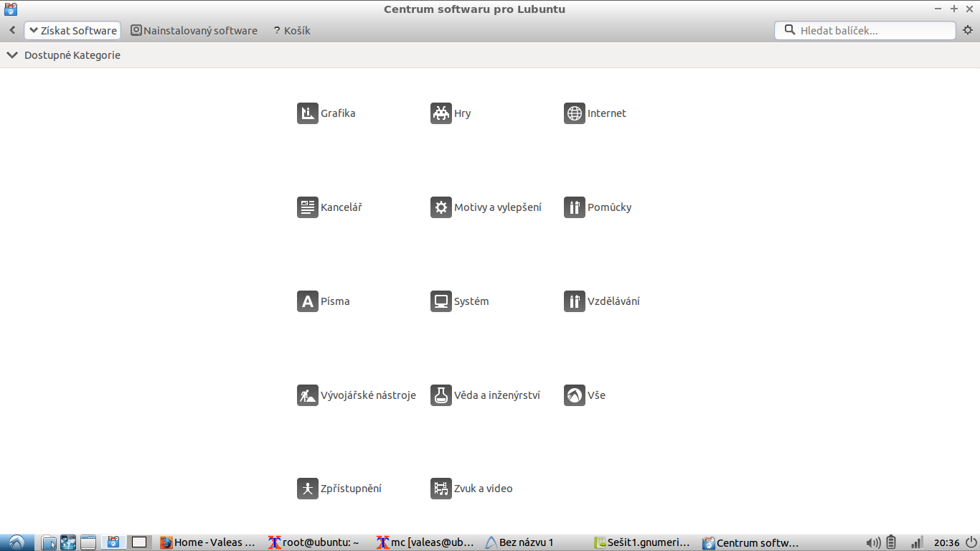This screenshot has height=551, width=980.
Task: Maximize the software center window
Action: click(954, 9)
